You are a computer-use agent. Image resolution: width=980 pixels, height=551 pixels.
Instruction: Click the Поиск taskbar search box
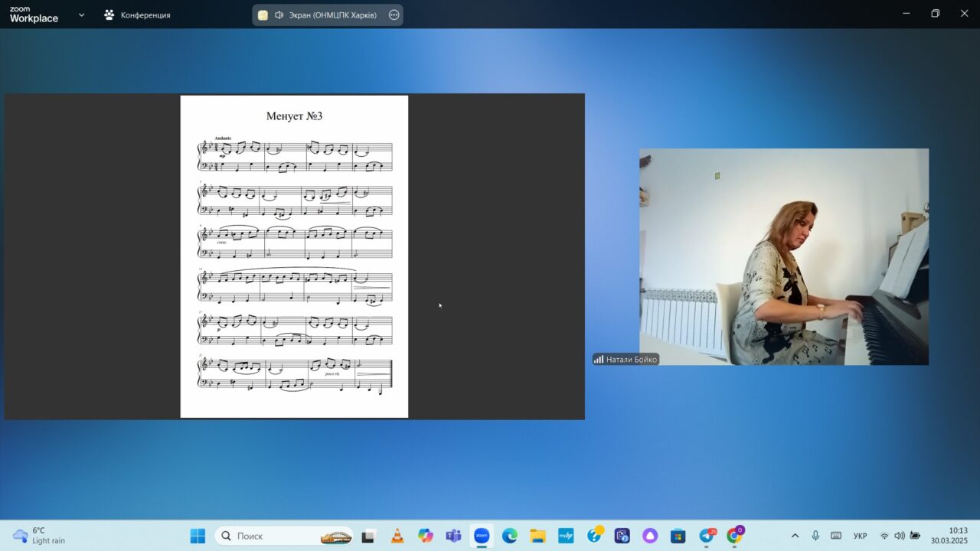click(283, 536)
